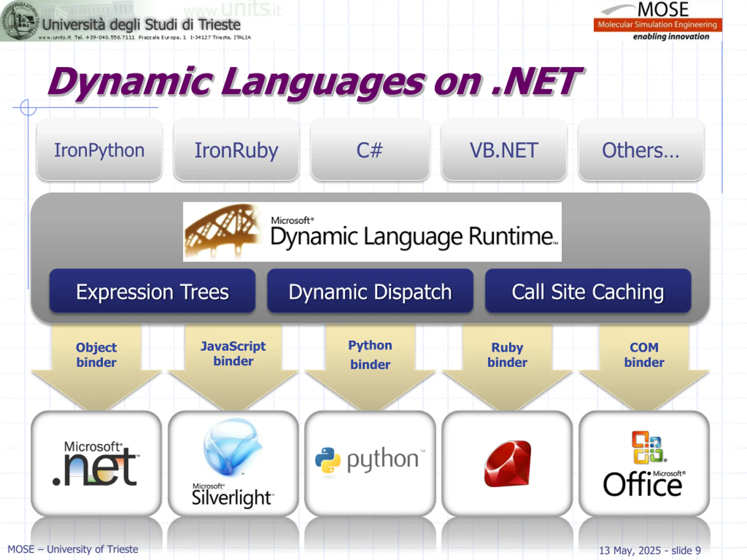Click the Python logo tile
747x560 pixels.
[x=370, y=463]
